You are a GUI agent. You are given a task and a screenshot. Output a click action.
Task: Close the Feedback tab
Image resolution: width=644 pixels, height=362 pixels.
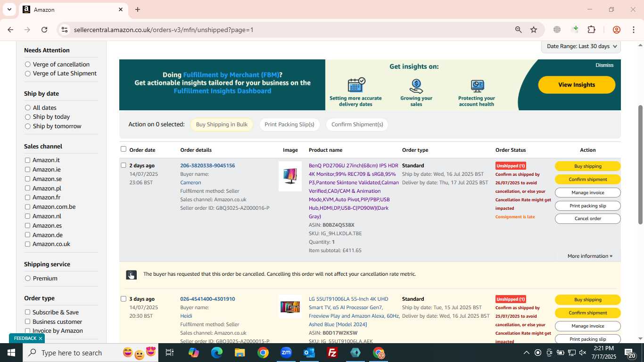pos(41,338)
